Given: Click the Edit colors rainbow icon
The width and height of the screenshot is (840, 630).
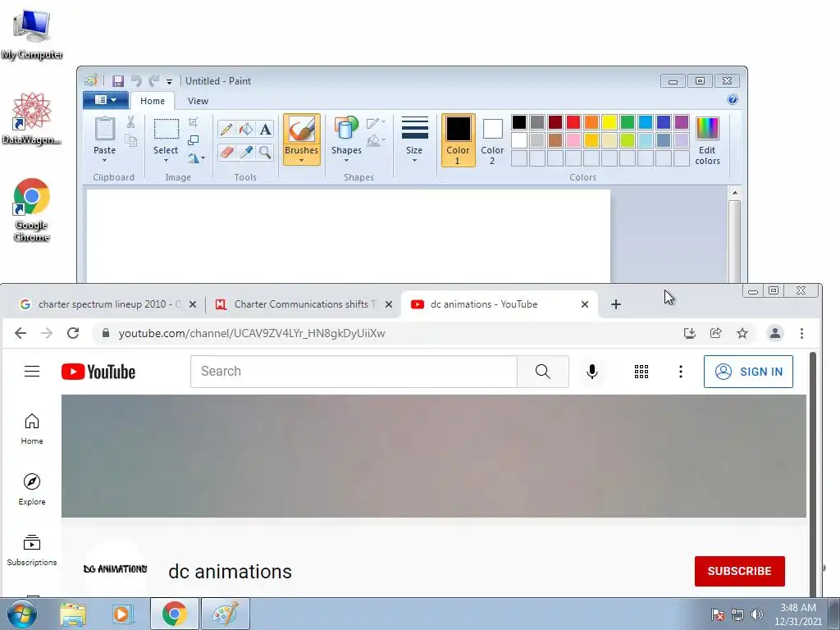Looking at the screenshot, I should (707, 129).
